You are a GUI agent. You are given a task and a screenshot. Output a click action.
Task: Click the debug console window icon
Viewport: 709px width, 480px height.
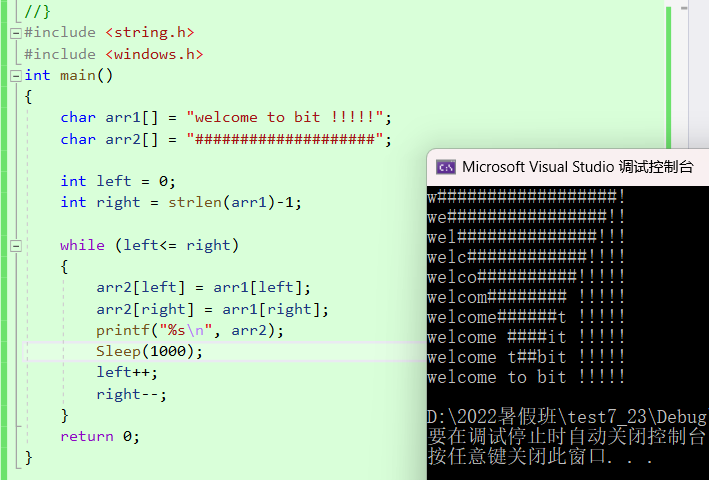click(x=445, y=168)
